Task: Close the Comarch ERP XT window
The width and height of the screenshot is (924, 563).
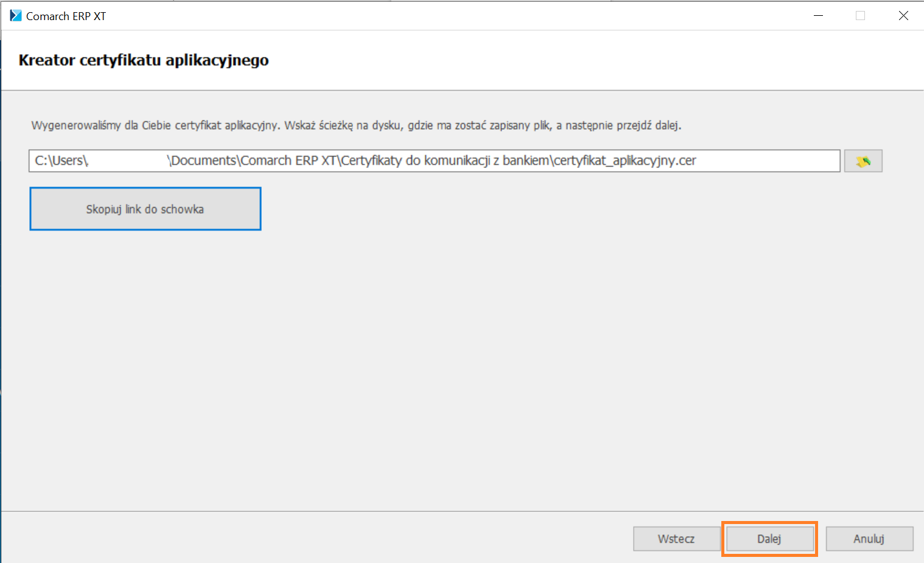Action: (903, 16)
